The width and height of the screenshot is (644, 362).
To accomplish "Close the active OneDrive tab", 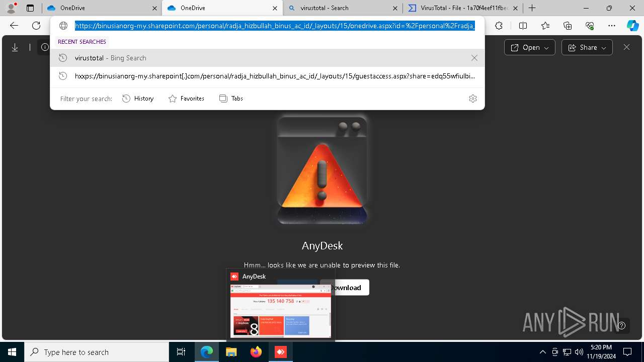I will pos(274,8).
